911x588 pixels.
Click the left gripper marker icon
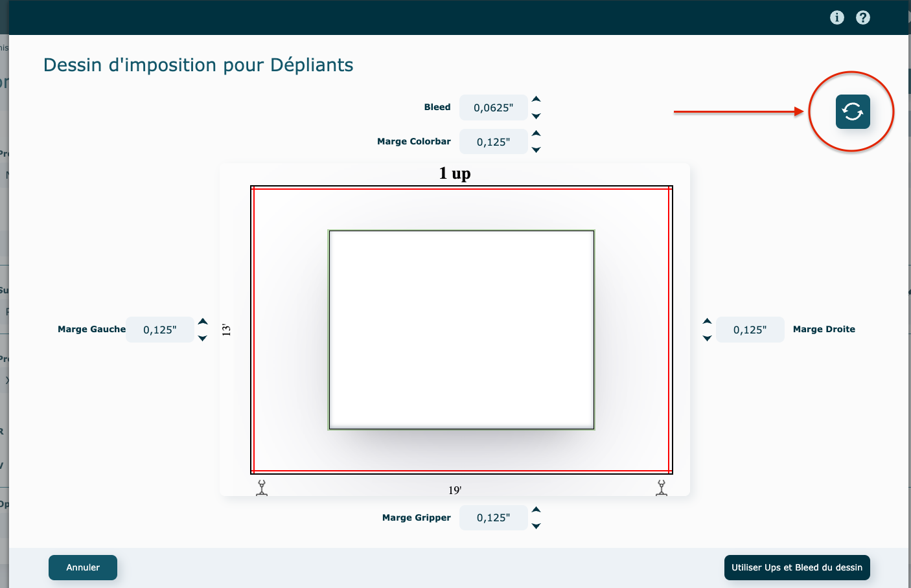262,488
